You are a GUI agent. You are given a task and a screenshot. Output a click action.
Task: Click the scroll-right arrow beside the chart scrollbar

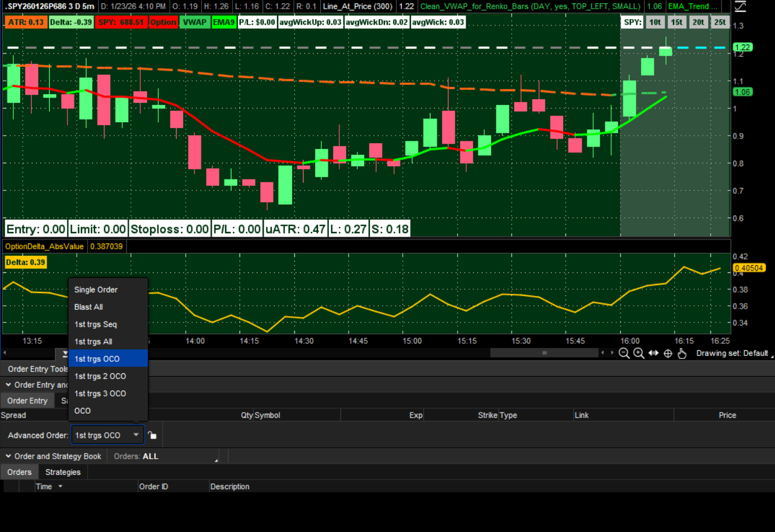click(612, 353)
